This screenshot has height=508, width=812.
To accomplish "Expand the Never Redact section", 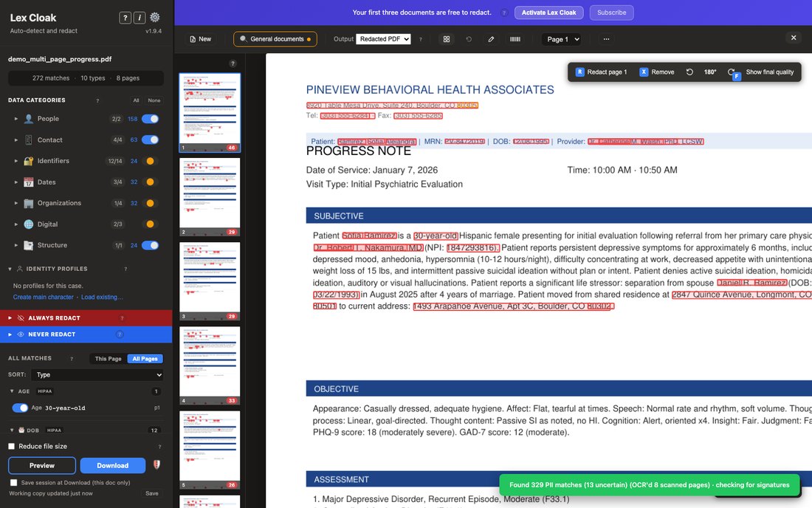I will point(10,334).
